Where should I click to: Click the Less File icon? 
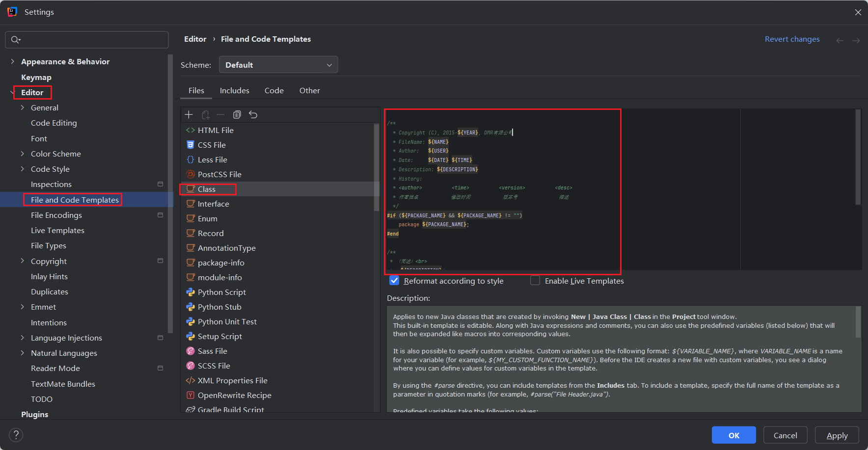[190, 159]
